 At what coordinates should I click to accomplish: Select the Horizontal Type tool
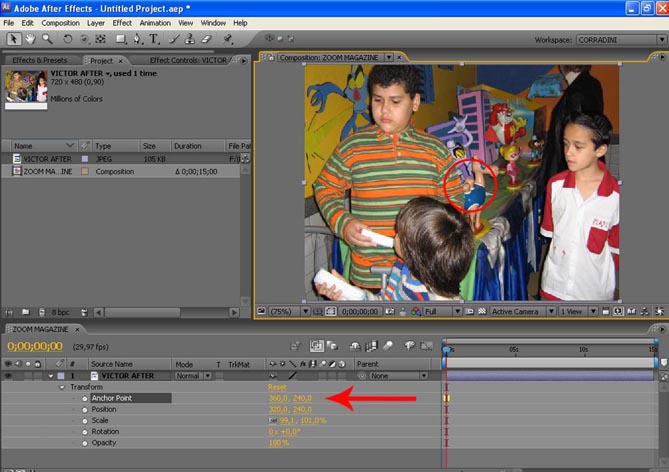154,39
